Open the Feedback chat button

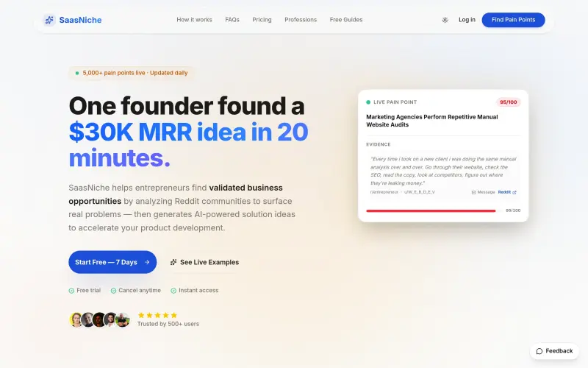pyautogui.click(x=554, y=351)
